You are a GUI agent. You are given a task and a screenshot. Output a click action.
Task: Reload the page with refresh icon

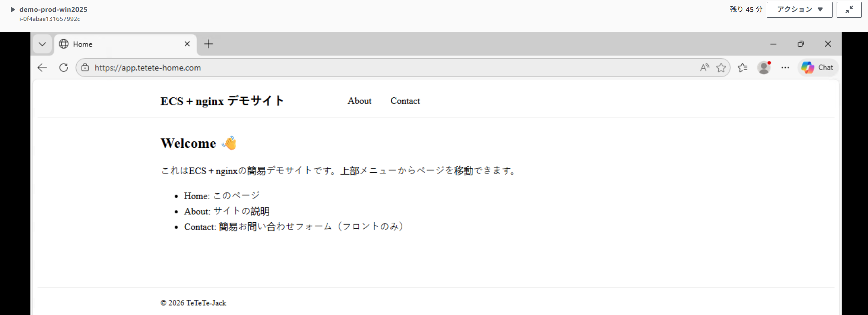pyautogui.click(x=64, y=68)
